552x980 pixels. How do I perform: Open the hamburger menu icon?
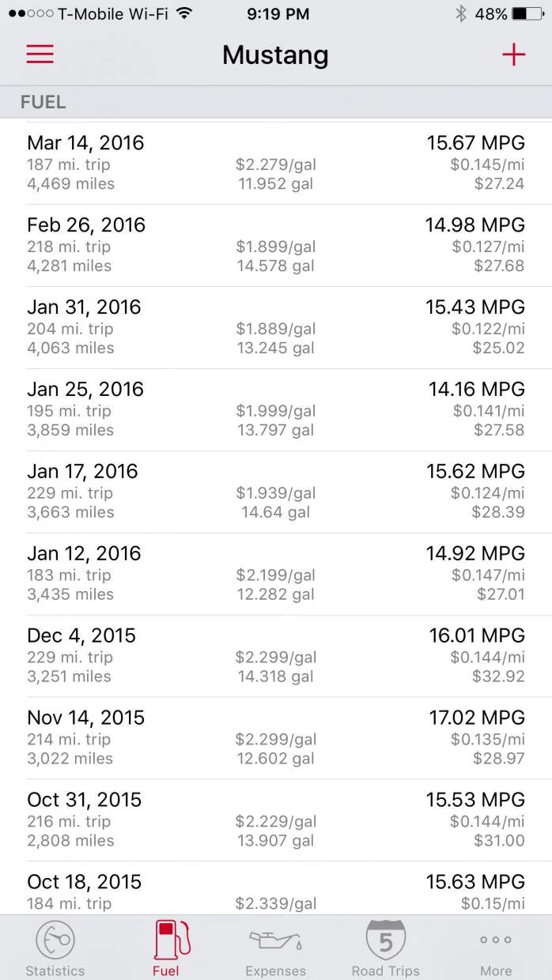[x=40, y=54]
